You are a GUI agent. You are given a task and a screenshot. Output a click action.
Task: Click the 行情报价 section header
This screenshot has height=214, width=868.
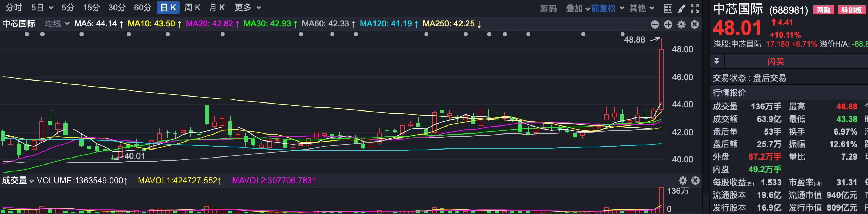(729, 92)
